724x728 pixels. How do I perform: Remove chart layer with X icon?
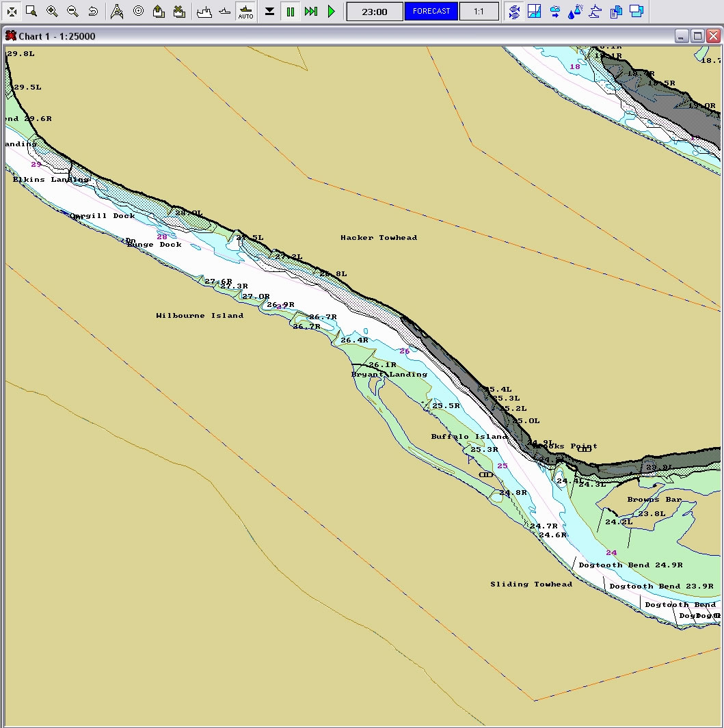click(179, 11)
